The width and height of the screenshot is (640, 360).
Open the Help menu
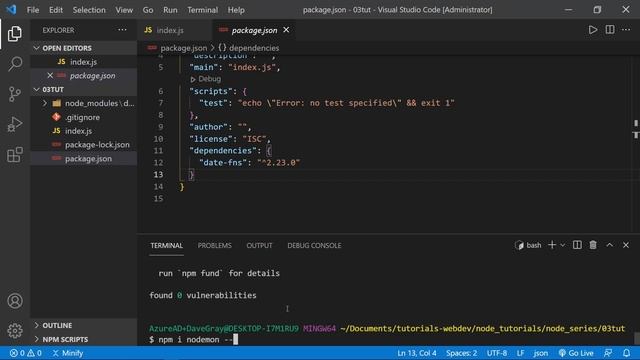point(236,10)
